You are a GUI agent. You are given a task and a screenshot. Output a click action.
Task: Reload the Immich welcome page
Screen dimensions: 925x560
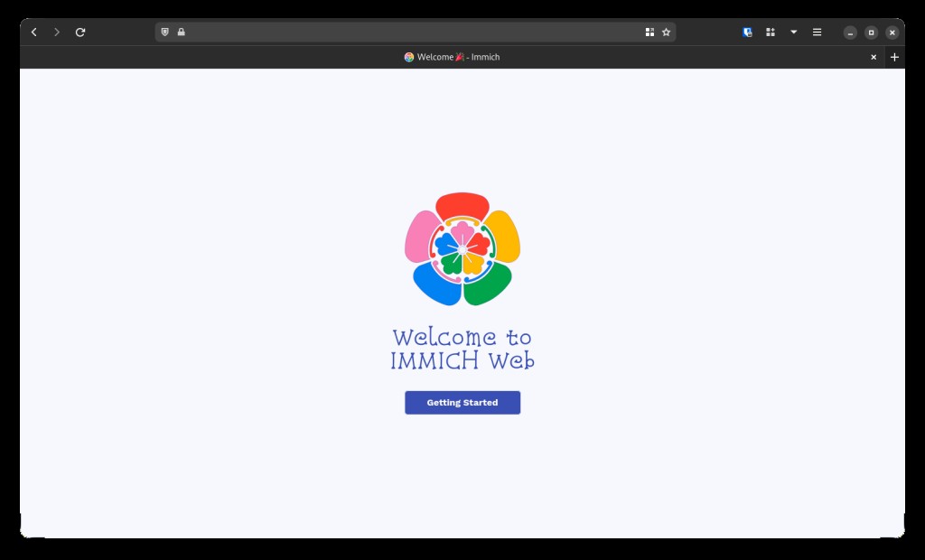[x=80, y=33]
